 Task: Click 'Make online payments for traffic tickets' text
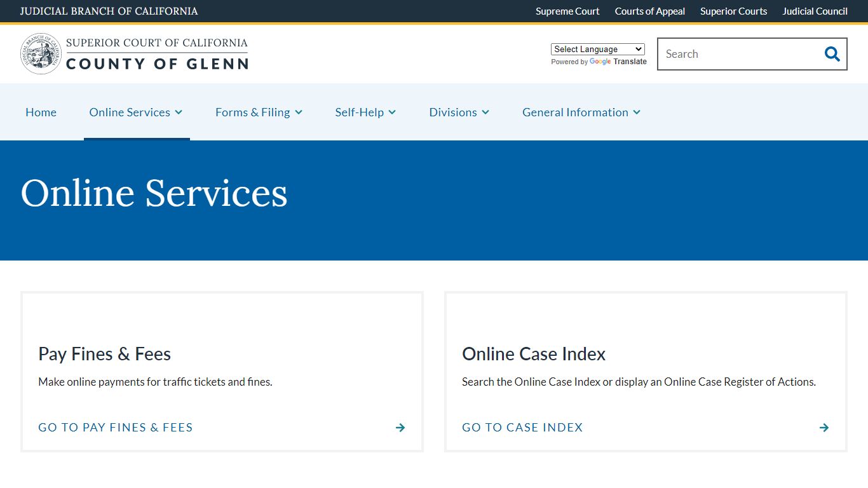[x=155, y=382]
